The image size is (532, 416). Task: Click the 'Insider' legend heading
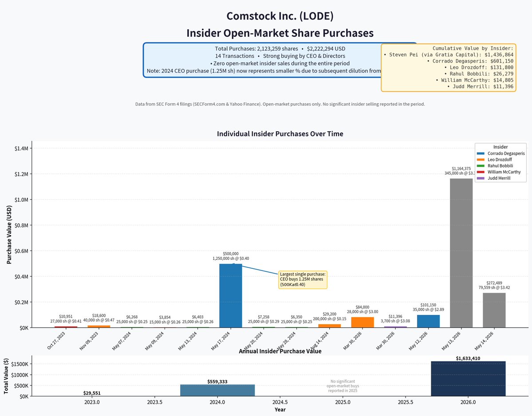click(x=500, y=147)
